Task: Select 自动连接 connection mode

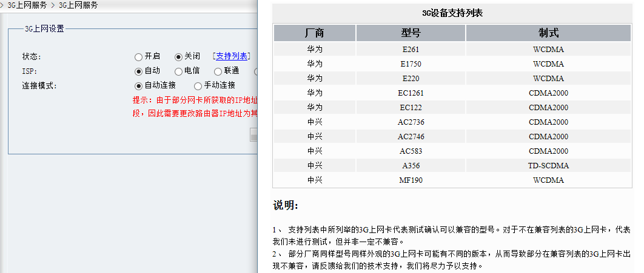Action: [139, 86]
